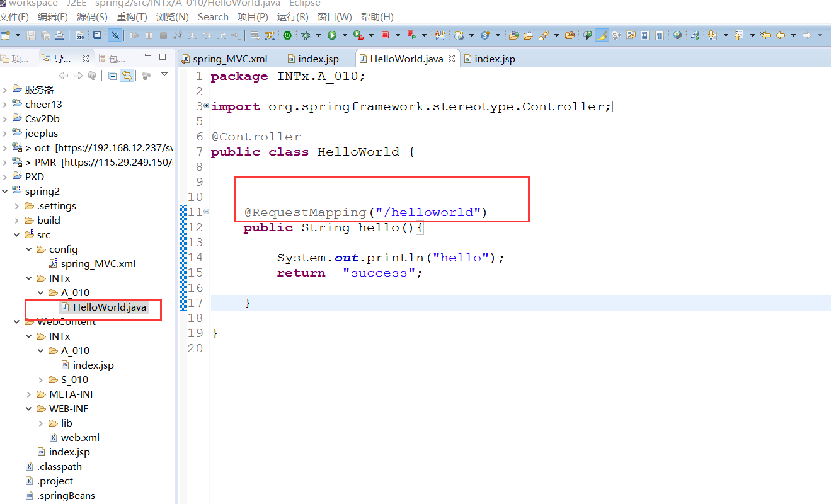Collapse the WEB-INF folder
The image size is (831, 504).
pos(29,408)
